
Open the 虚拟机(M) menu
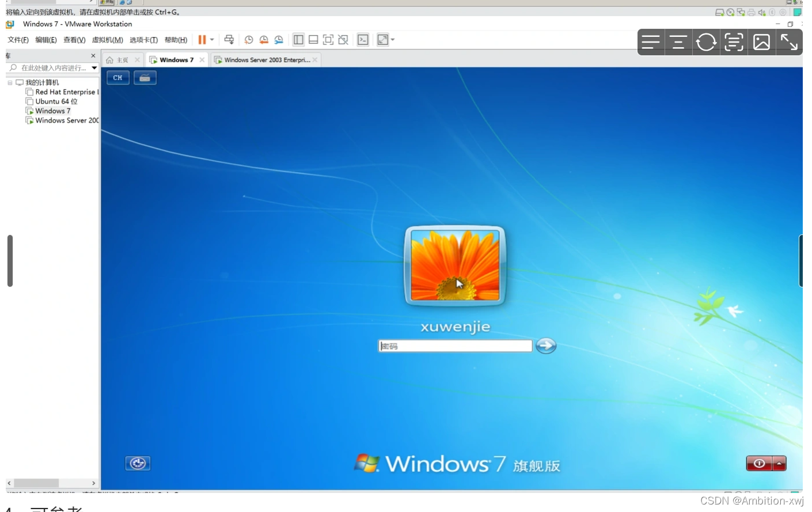[108, 40]
